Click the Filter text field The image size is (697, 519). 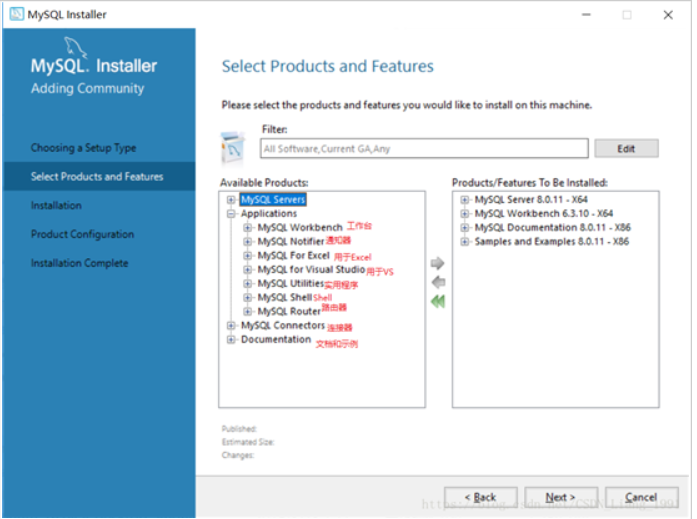click(x=424, y=148)
